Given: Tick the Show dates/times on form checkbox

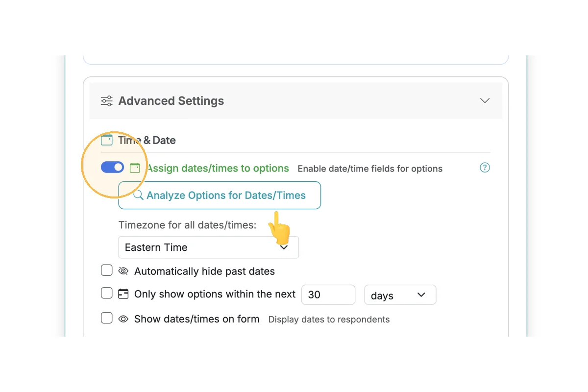Looking at the screenshot, I should (107, 318).
